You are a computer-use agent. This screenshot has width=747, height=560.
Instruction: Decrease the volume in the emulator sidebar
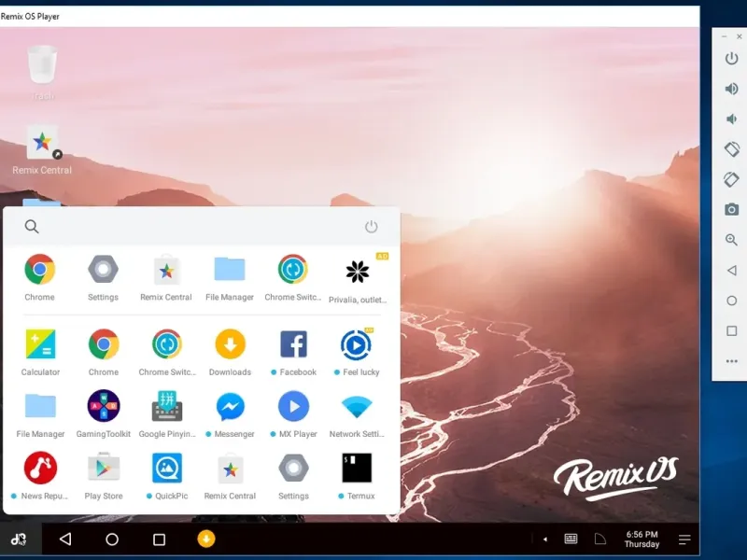click(x=731, y=119)
